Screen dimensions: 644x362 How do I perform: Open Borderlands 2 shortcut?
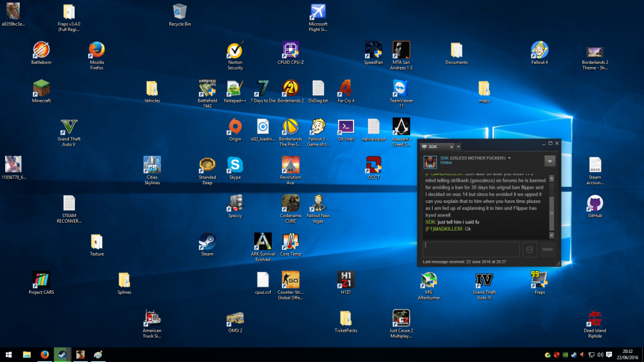point(290,91)
